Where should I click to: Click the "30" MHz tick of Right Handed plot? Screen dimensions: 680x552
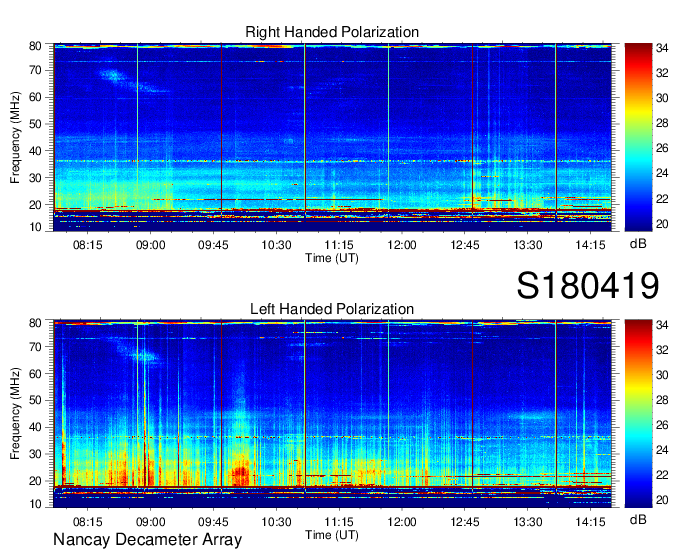coord(36,178)
